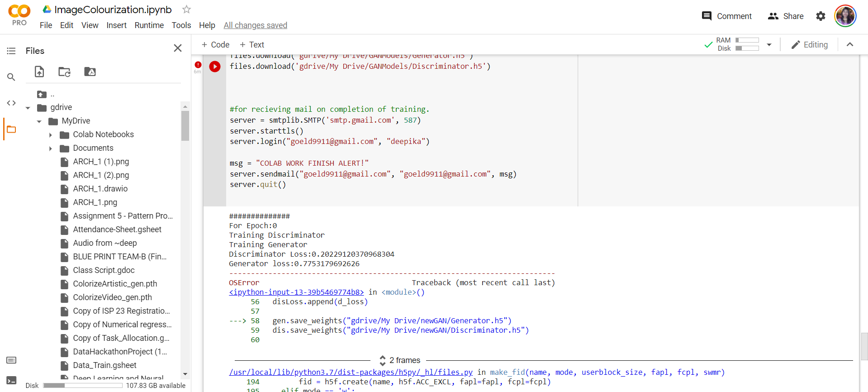Collapse the header with chevron up
868x392 pixels.
point(850,44)
